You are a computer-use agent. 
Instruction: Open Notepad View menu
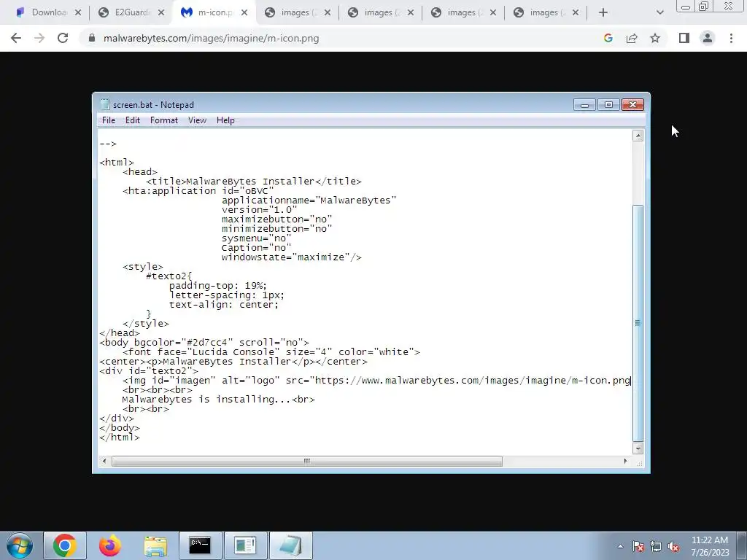[x=197, y=120]
